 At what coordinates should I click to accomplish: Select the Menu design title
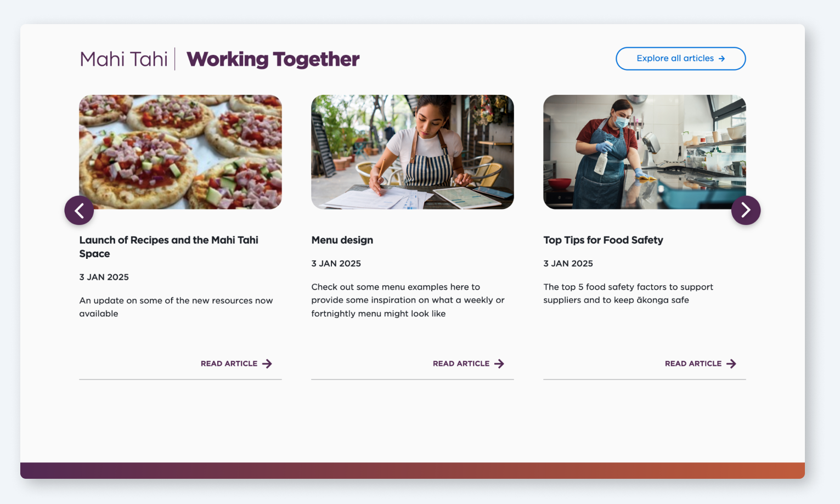(342, 240)
